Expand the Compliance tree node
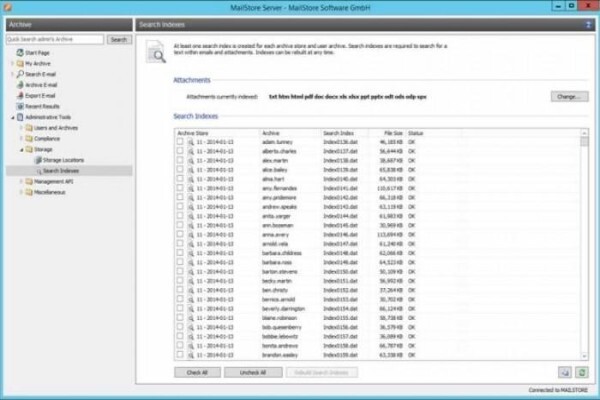This screenshot has width=600, height=400. (21, 139)
